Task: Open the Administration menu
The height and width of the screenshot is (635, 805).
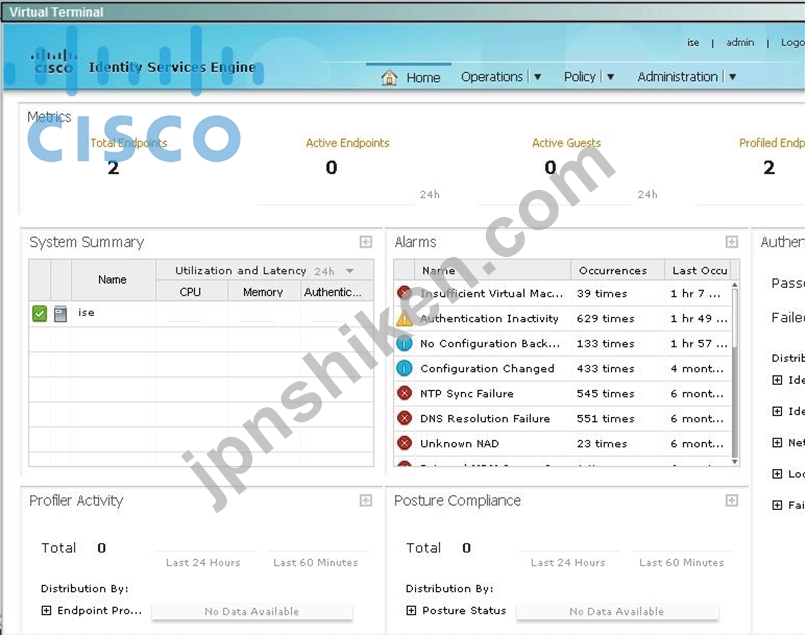Action: point(678,77)
